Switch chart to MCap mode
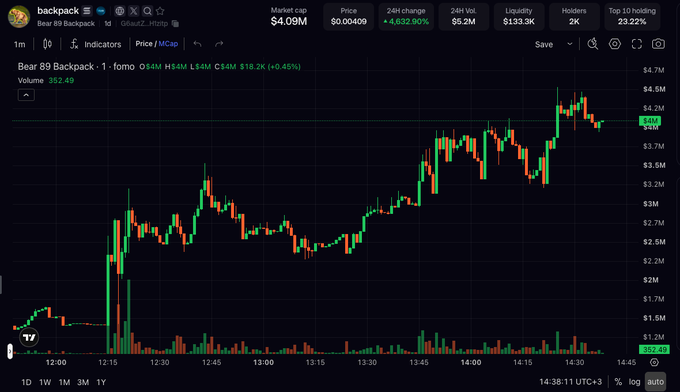 pyautogui.click(x=168, y=44)
